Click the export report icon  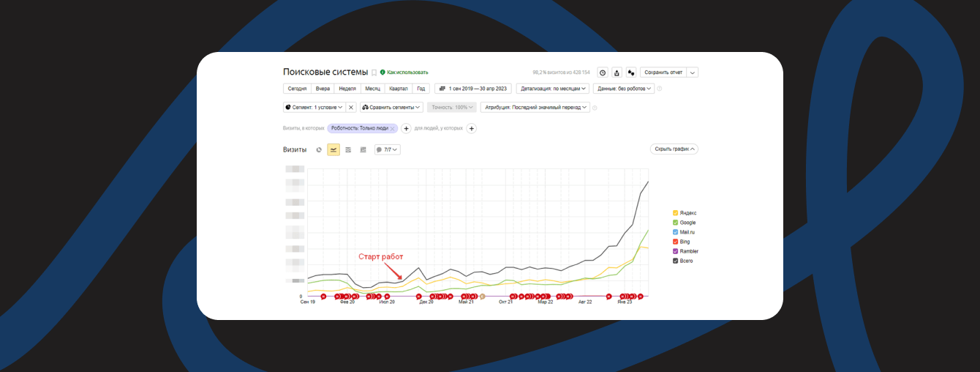[x=617, y=72]
